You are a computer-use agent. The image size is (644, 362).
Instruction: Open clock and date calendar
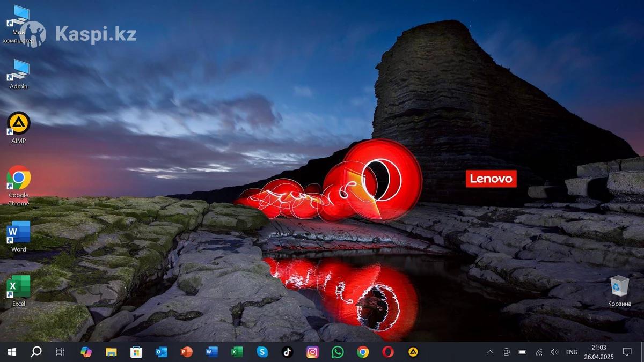[x=598, y=352]
